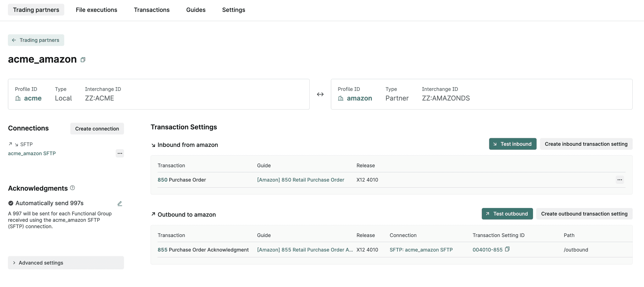Click the back arrow in Trading partners button
This screenshot has width=644, height=287.
pos(14,40)
